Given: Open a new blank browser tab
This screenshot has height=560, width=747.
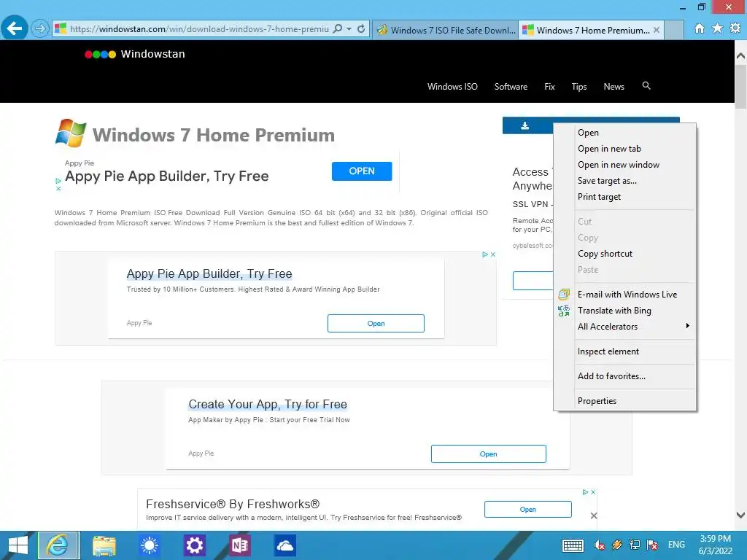Looking at the screenshot, I should pyautogui.click(x=674, y=30).
